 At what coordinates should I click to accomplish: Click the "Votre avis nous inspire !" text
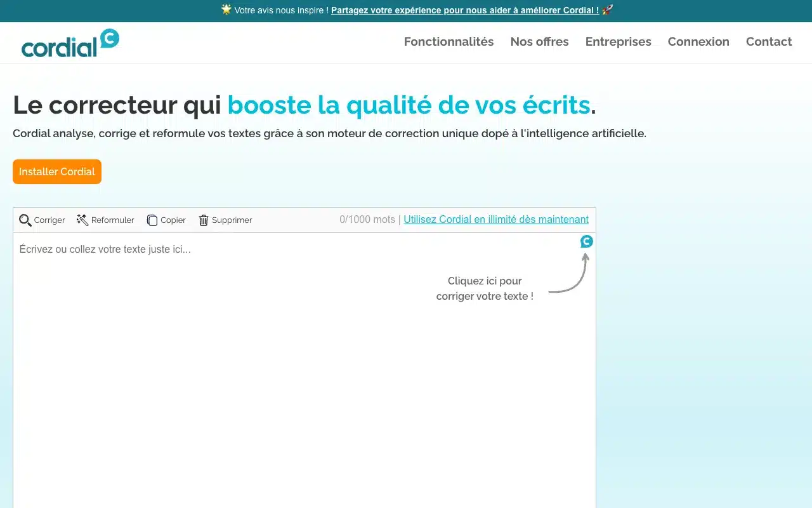pyautogui.click(x=281, y=10)
